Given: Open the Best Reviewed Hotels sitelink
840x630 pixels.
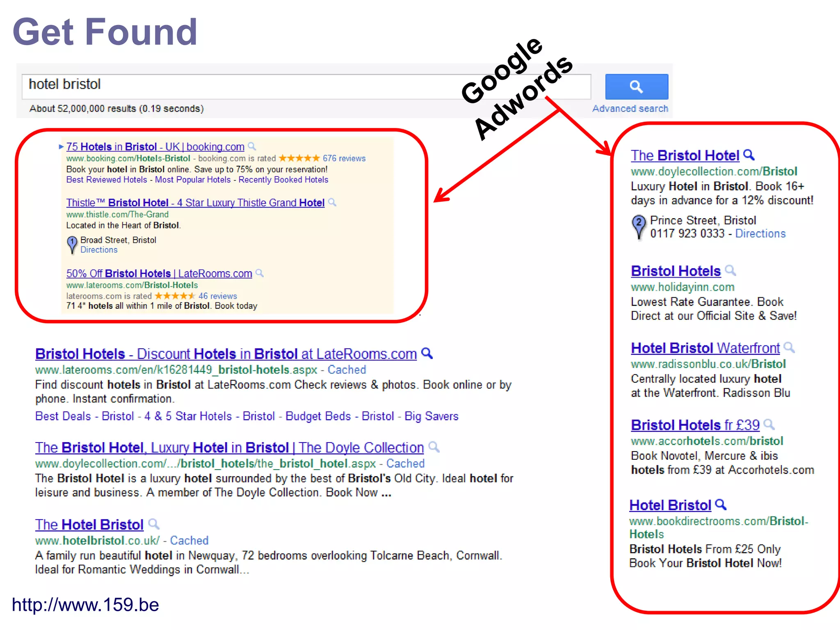Looking at the screenshot, I should click(x=107, y=180).
